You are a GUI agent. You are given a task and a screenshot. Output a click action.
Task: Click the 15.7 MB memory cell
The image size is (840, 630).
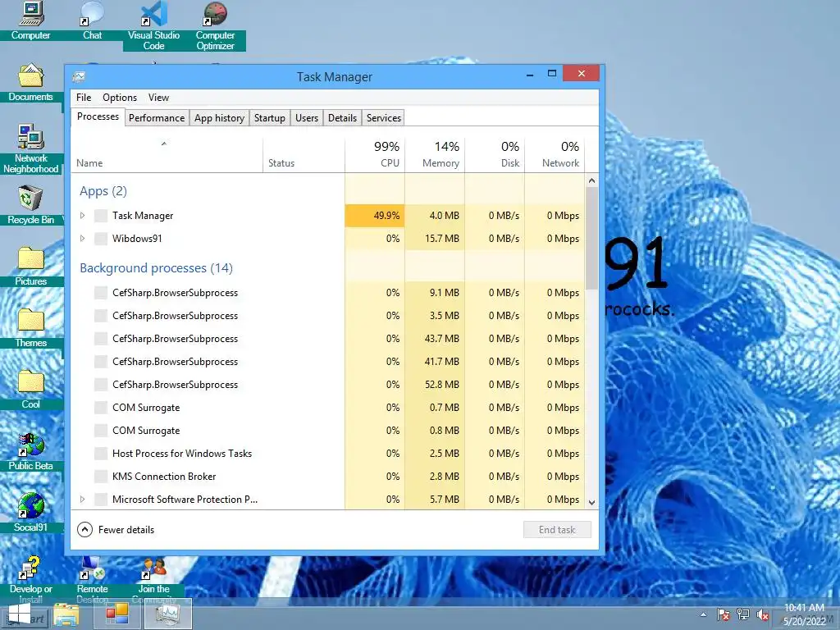point(435,239)
